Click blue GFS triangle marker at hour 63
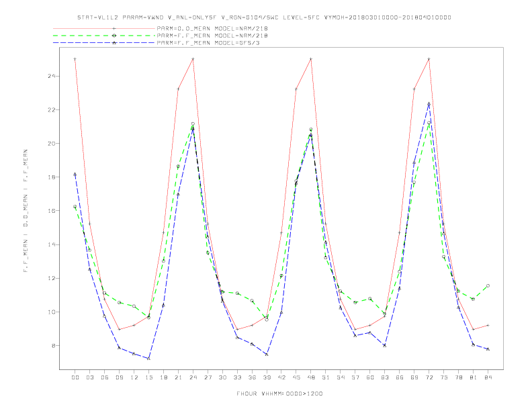 click(385, 345)
